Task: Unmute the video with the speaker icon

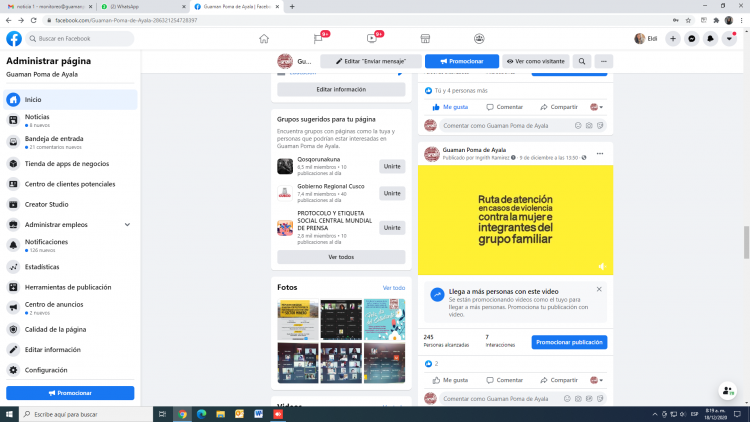Action: click(602, 267)
